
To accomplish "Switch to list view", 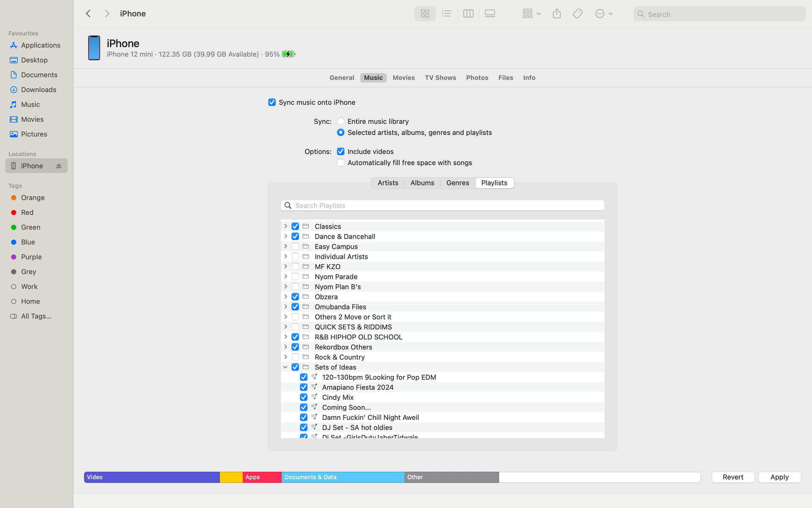I will coord(447,14).
